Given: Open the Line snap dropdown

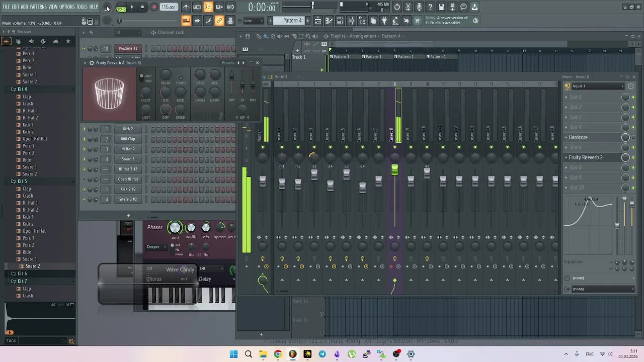Looking at the screenshot, I should [254, 21].
